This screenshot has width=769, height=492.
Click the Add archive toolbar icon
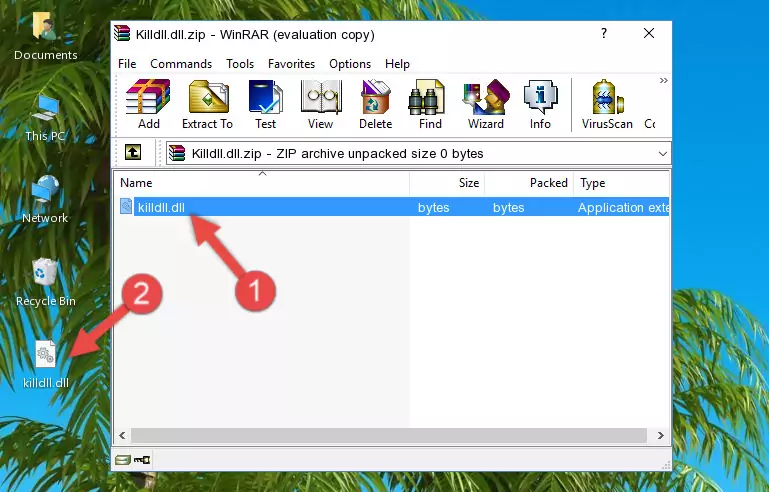click(x=148, y=104)
